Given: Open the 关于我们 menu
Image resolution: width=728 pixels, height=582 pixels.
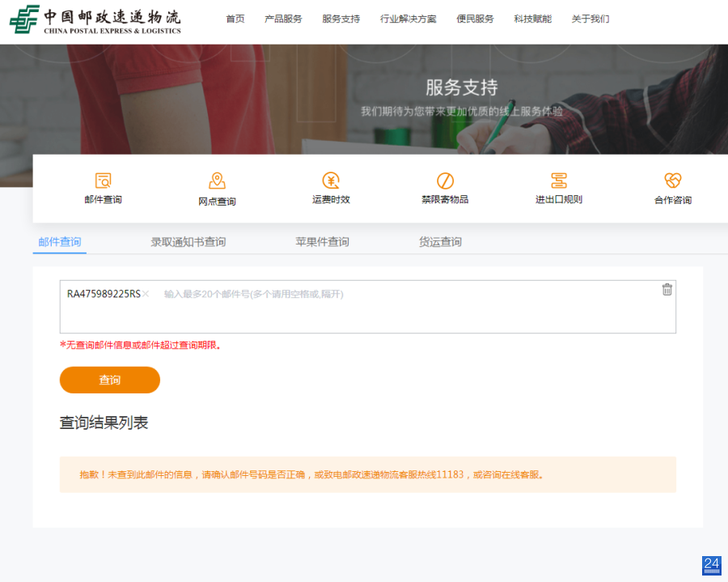Looking at the screenshot, I should coord(590,19).
